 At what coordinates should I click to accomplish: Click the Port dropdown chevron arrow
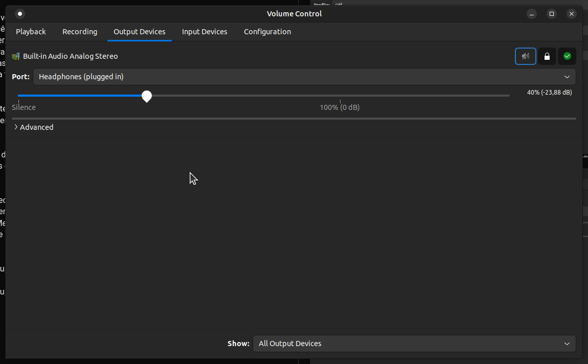[567, 77]
